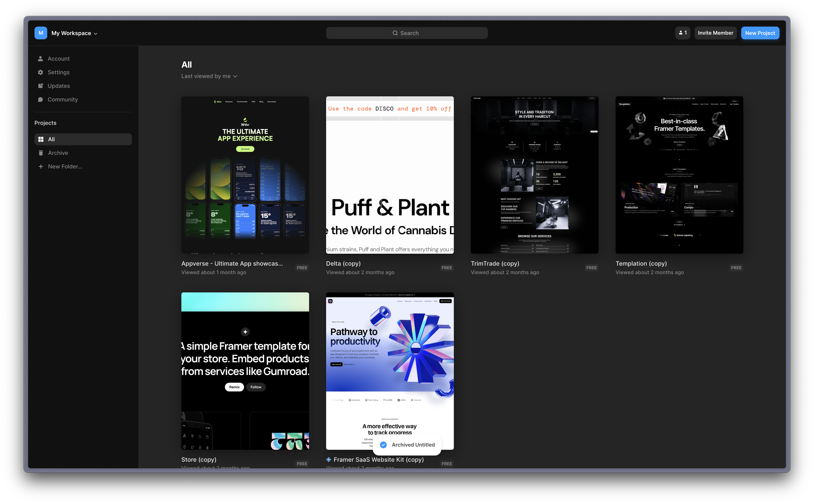Screen dimensions: 814x504
Task: Open the Delta (copy) project thumbnail
Action: click(x=390, y=175)
